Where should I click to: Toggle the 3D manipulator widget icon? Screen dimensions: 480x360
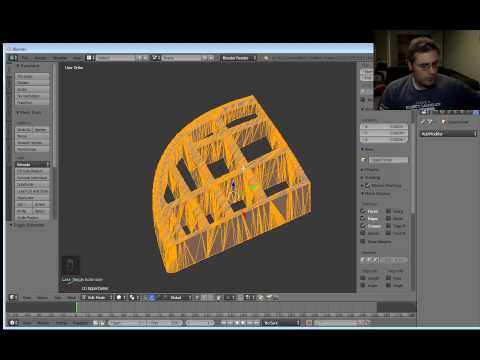[x=152, y=297]
